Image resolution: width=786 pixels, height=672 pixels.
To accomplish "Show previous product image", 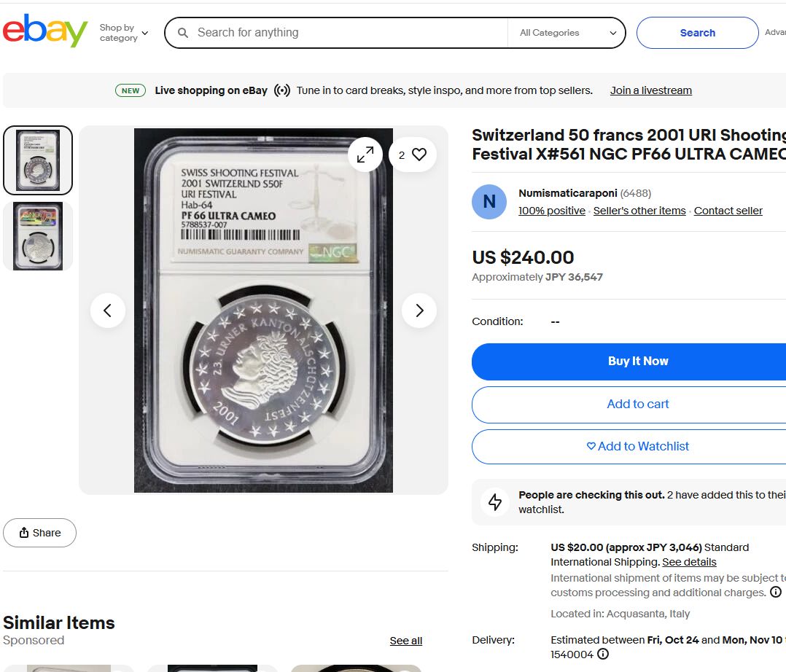I will [108, 310].
